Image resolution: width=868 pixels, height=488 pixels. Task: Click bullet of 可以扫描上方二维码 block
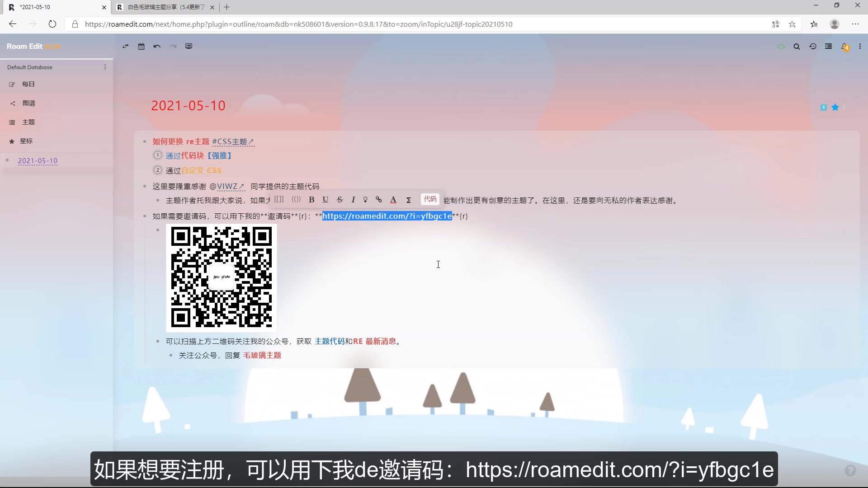click(158, 341)
